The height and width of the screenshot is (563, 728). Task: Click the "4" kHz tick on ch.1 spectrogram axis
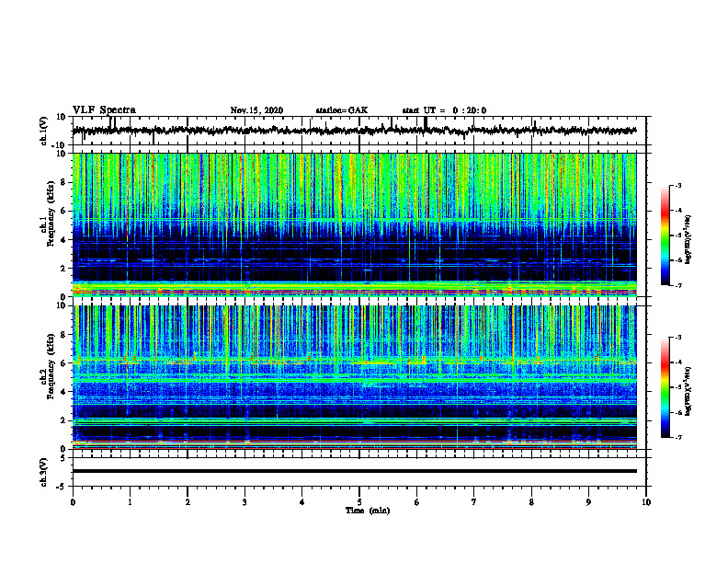pos(64,240)
